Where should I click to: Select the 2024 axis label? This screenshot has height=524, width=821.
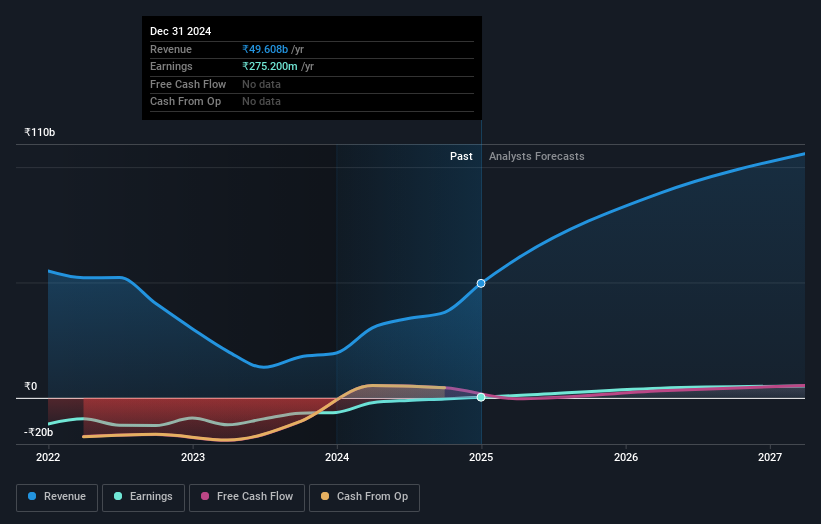337,457
